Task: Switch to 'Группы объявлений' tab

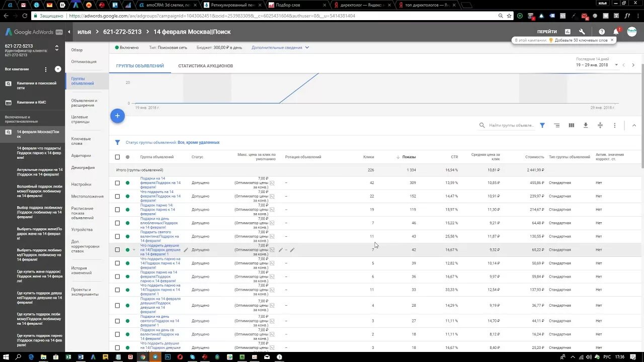Action: [140, 66]
